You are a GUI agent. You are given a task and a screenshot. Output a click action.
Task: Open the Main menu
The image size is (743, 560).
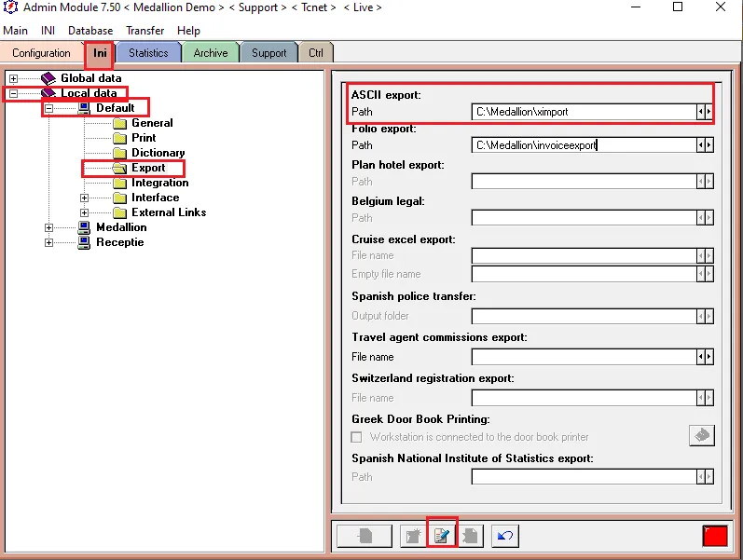15,31
